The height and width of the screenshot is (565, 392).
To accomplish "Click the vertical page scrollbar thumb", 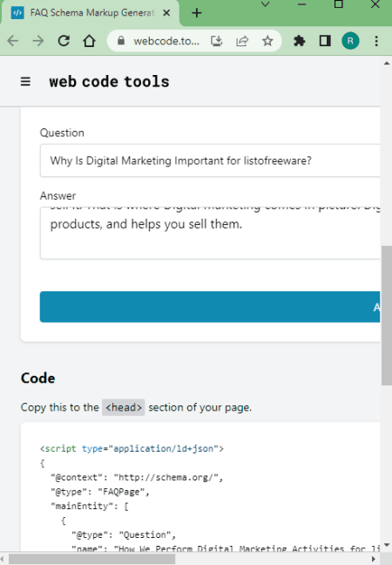I will [x=387, y=316].
